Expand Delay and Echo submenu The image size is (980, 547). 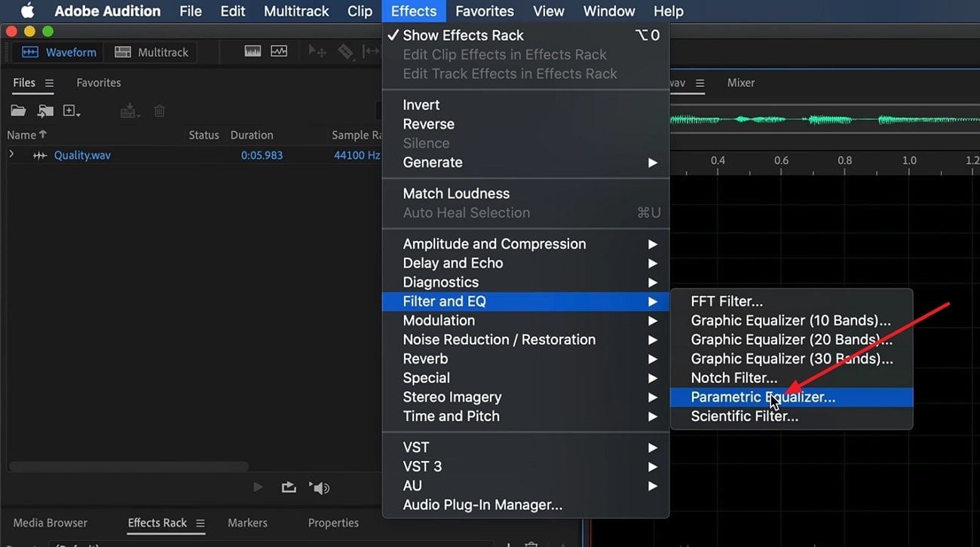(525, 263)
